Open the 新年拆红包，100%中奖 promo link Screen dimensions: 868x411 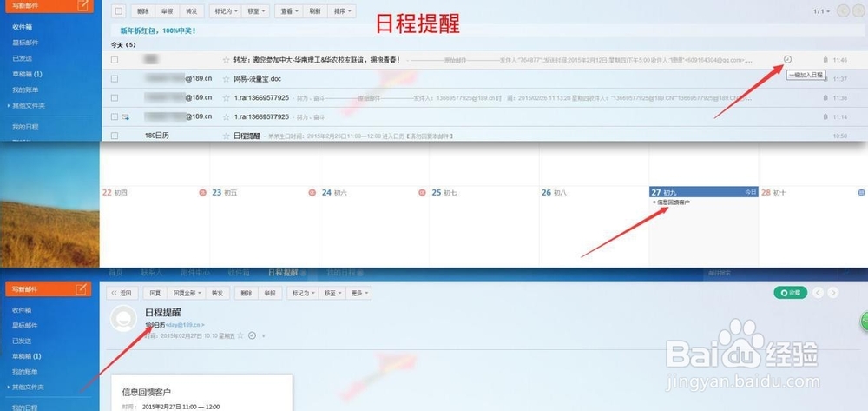click(158, 30)
